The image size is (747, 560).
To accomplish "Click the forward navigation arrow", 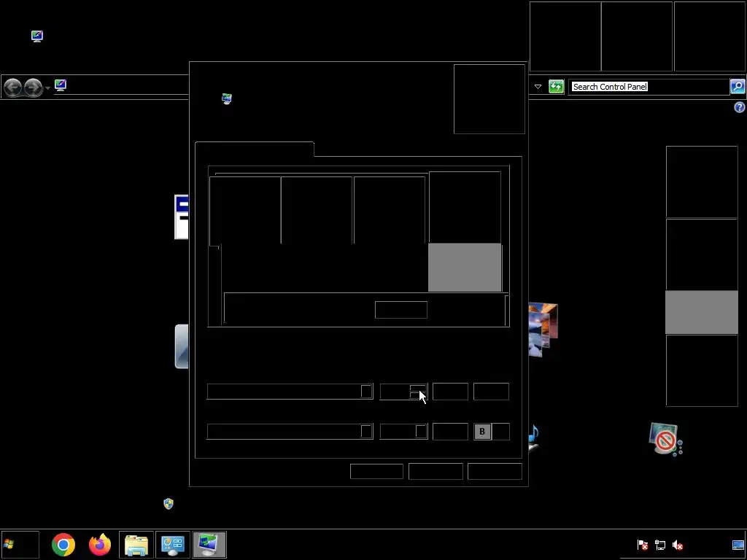I will (x=33, y=87).
